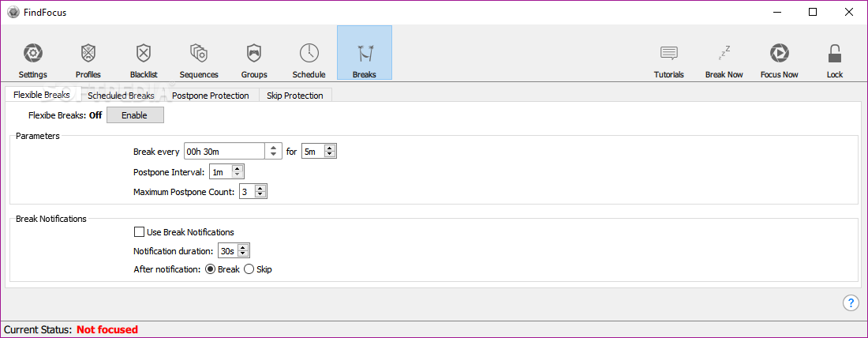This screenshot has width=868, height=338.
Task: Switch to the Flexible Breaks tab
Action: click(x=42, y=95)
